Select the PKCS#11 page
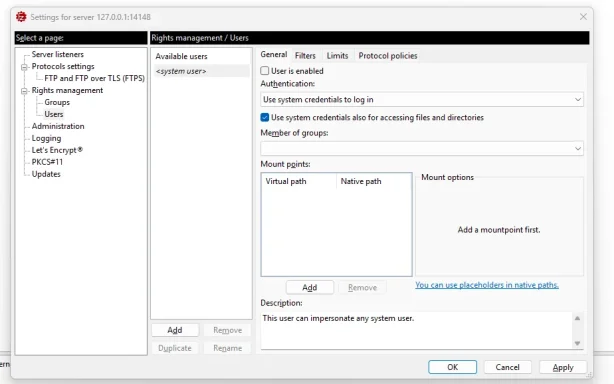This screenshot has width=614, height=384. [47, 162]
